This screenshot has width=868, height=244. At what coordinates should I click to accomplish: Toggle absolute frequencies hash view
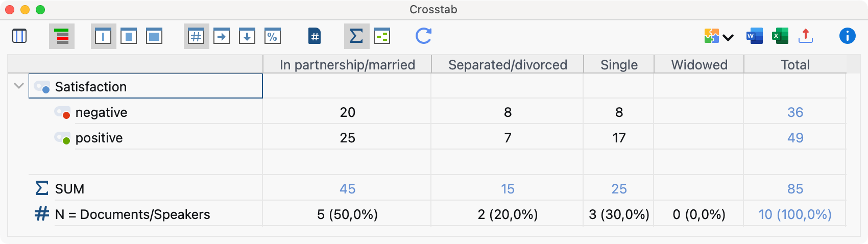pyautogui.click(x=196, y=36)
